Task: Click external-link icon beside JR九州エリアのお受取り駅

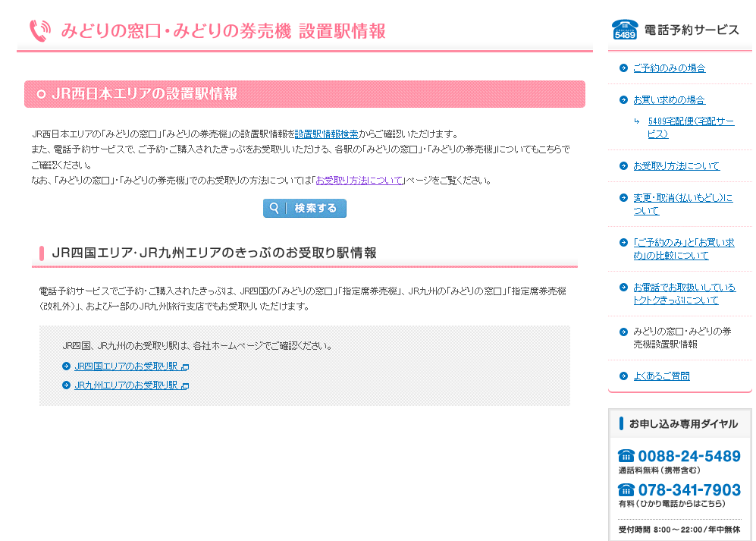Action: pos(185,386)
